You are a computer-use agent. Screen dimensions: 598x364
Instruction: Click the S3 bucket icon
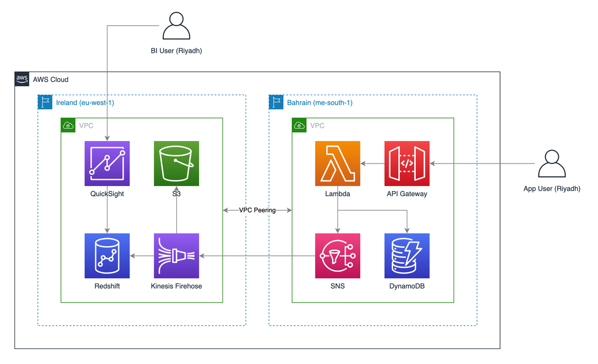coord(176,163)
